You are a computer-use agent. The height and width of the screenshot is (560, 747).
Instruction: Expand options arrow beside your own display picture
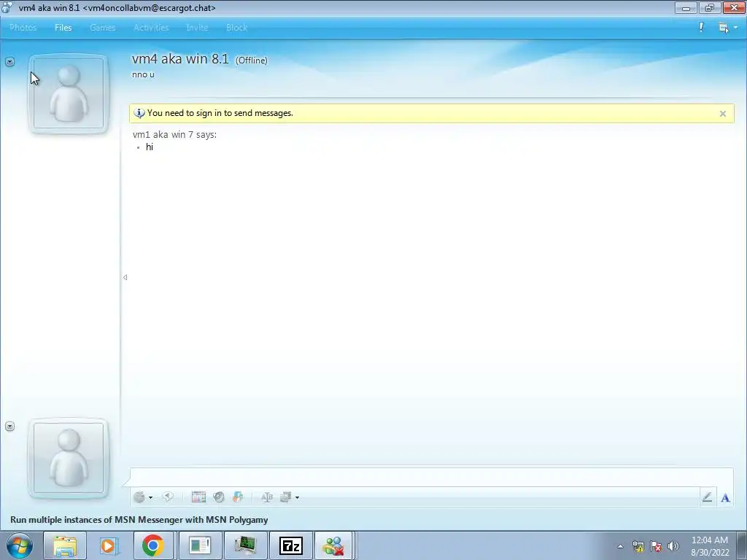[9, 426]
